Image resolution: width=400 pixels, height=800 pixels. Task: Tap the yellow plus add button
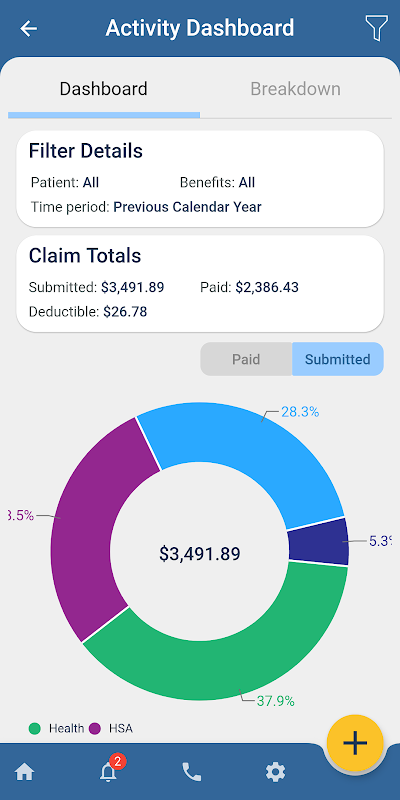pos(355,743)
